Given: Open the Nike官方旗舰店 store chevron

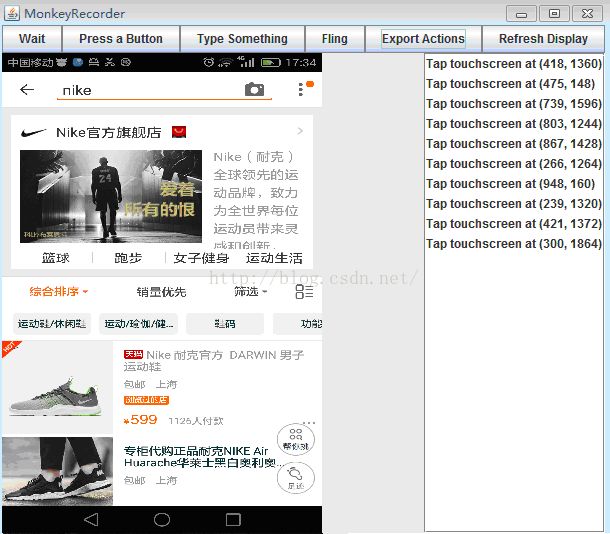Looking at the screenshot, I should pos(300,131).
